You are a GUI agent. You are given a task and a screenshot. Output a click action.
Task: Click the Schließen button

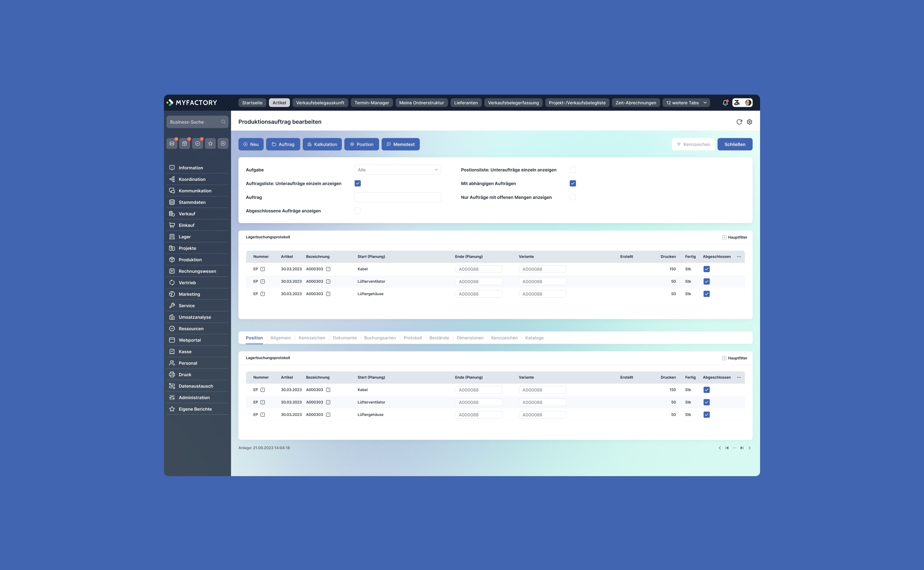(x=735, y=144)
